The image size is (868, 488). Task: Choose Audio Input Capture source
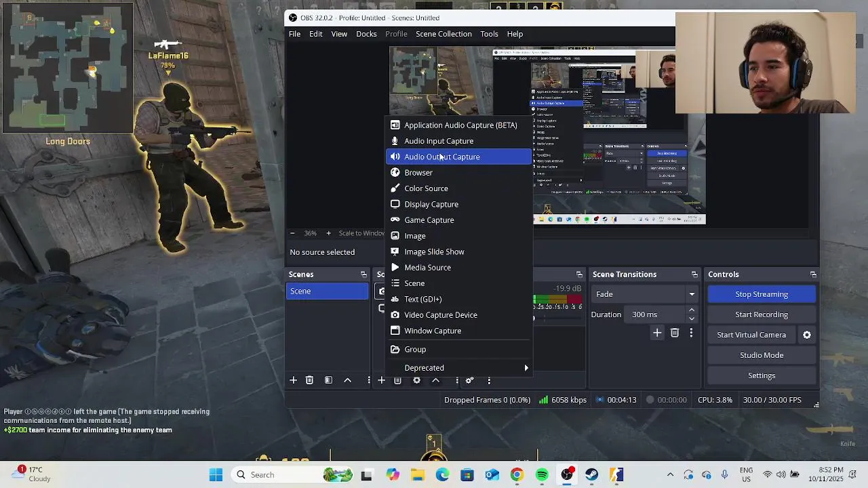[x=459, y=141]
